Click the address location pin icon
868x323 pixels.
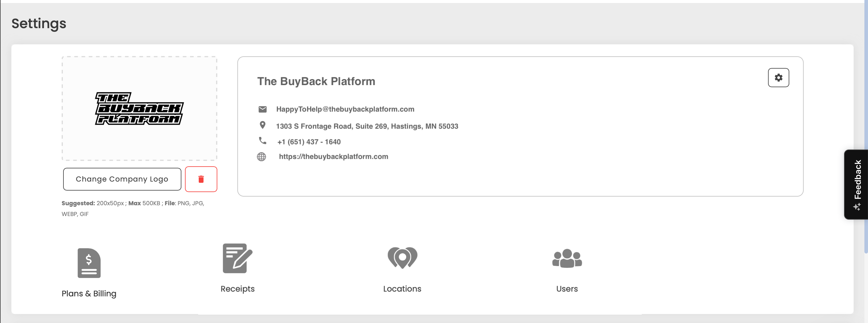(x=262, y=125)
